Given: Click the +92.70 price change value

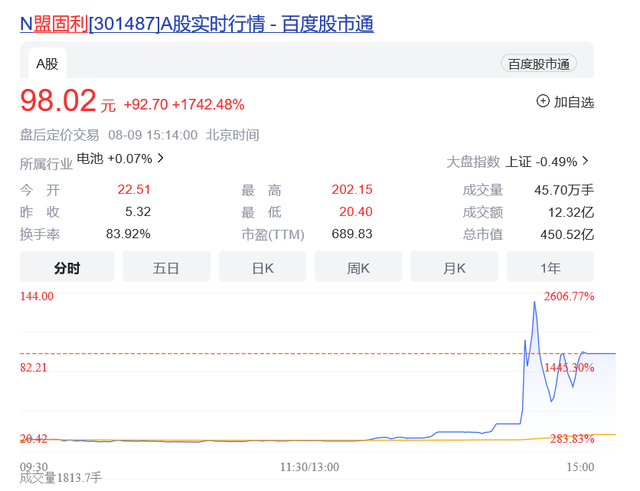Looking at the screenshot, I should click(146, 104).
